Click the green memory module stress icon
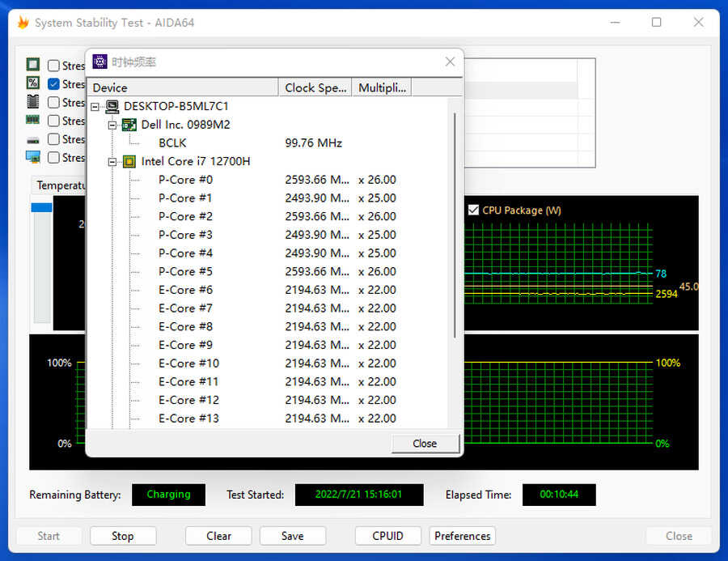Screen dimensions: 728x561 point(33,120)
